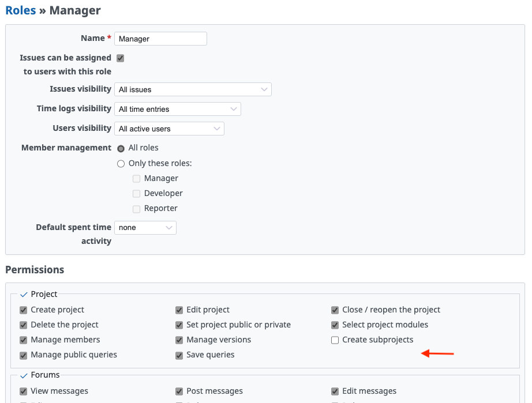Viewport: 532px width, 403px height.
Task: Select the All roles radio button
Action: click(121, 148)
